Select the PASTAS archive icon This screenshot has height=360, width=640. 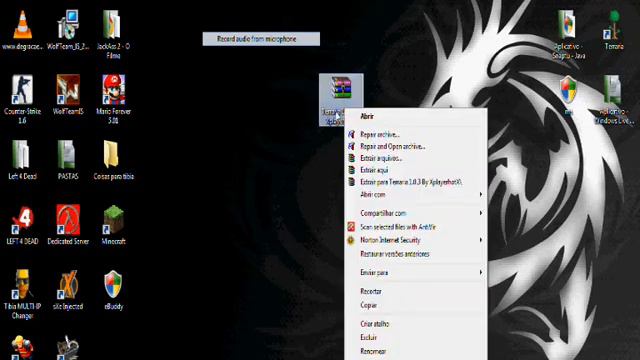[67, 155]
